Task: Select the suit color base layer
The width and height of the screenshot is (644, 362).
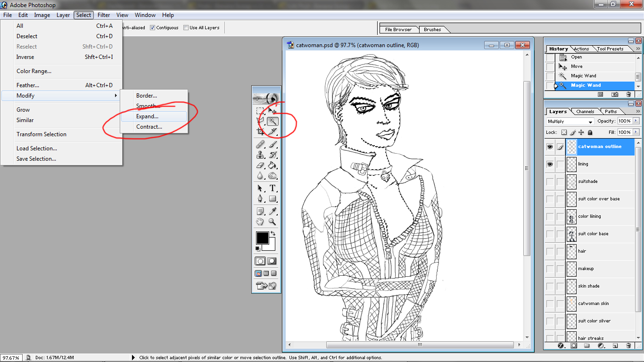Action: (593, 234)
